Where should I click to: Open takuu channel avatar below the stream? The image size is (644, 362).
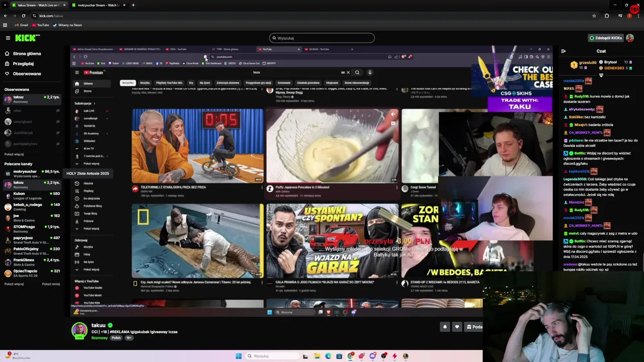[79, 330]
